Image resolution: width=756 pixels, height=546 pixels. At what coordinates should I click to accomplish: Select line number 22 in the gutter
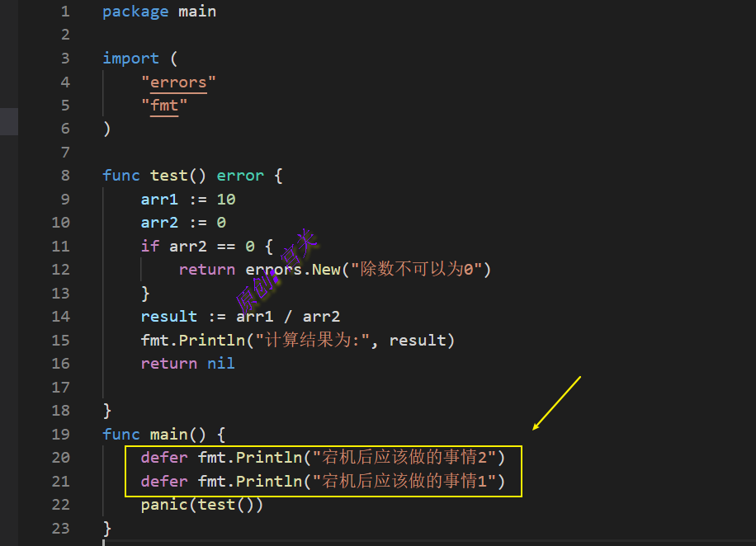pos(60,504)
